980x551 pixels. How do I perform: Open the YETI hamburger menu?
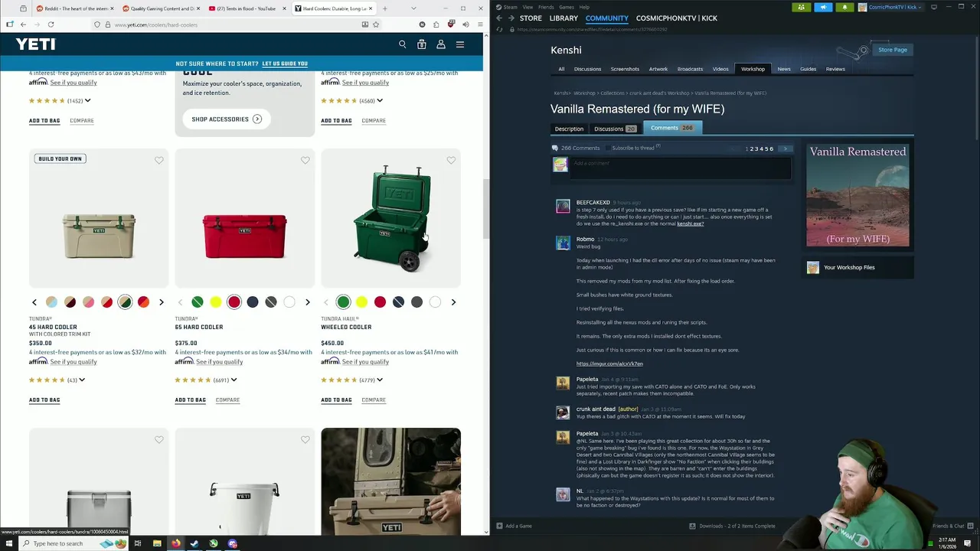[x=460, y=44]
